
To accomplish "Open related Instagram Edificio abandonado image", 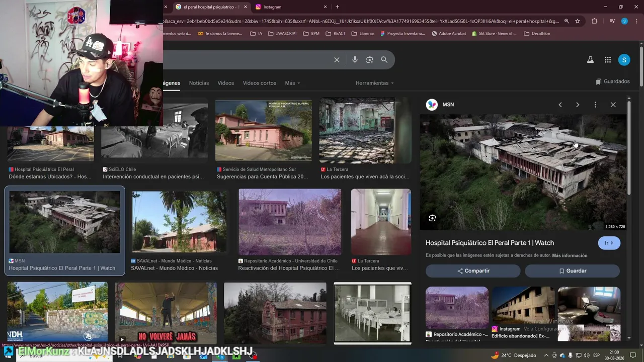I will (523, 309).
